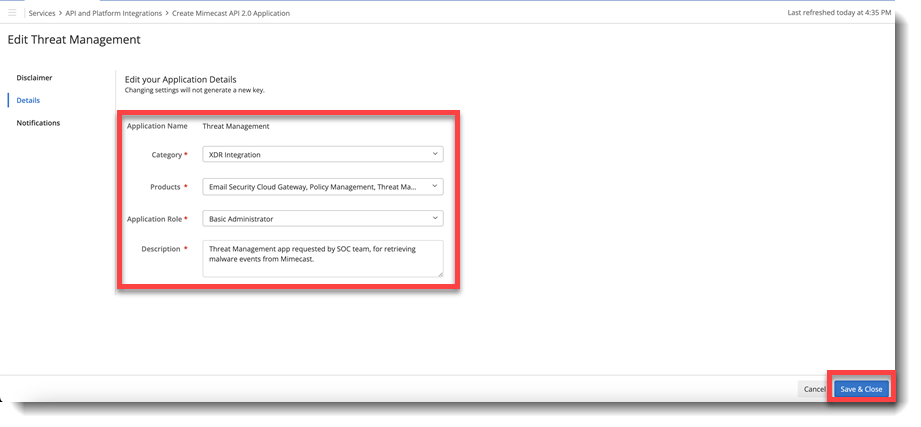Click inside the Description text area
Viewport: 921px width, 427px height.
pos(322,257)
